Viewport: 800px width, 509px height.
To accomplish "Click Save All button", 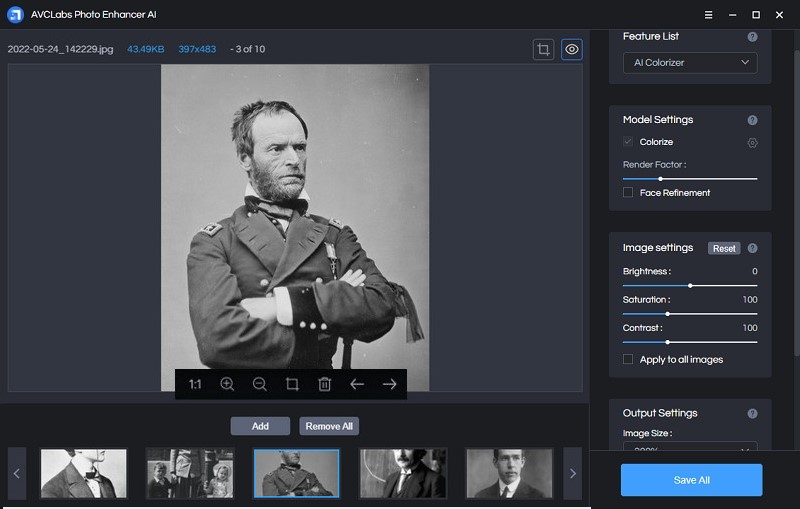I will [x=691, y=480].
